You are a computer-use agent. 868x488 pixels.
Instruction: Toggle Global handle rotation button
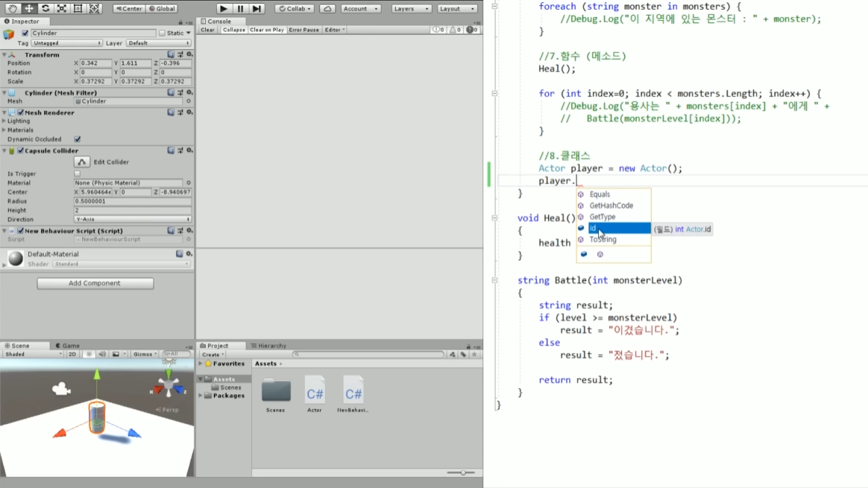(163, 8)
